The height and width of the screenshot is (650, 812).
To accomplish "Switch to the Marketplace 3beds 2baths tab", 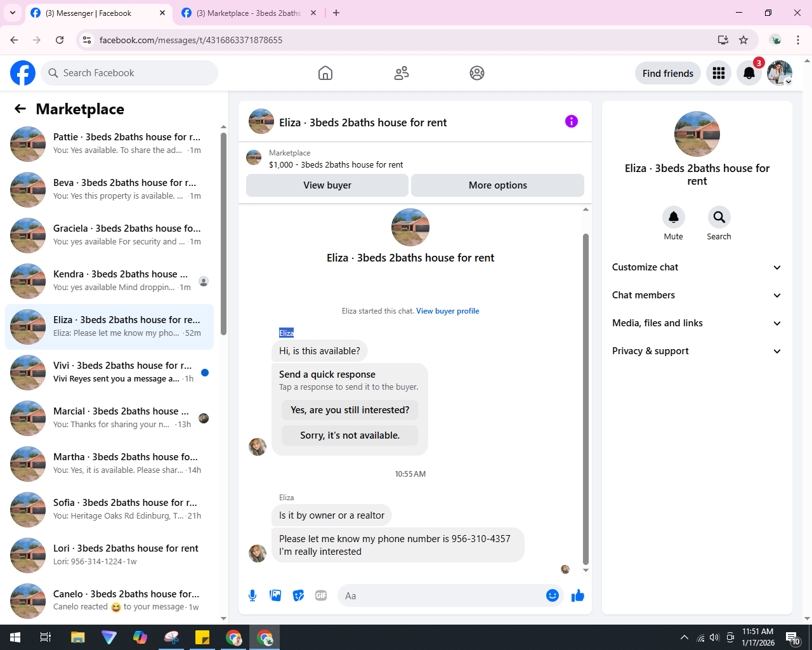I will [x=249, y=13].
